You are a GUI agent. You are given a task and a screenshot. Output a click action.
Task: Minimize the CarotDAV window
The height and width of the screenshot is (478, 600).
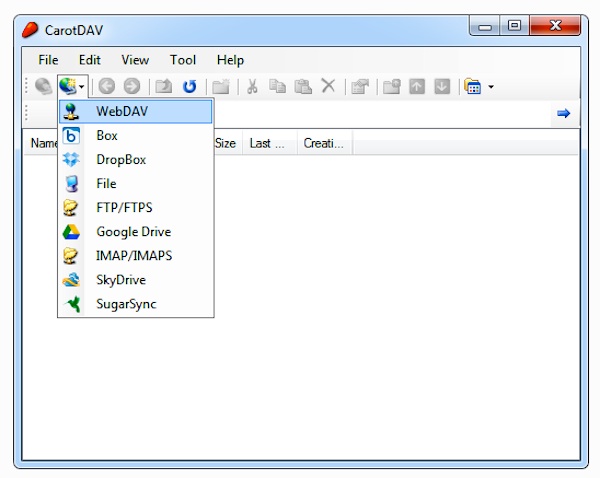[485, 26]
